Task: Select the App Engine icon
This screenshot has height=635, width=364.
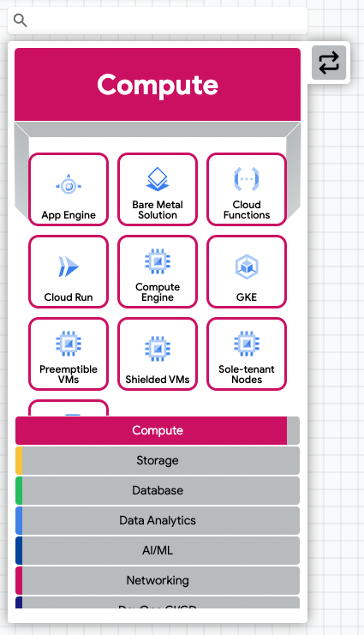Action: point(69,189)
